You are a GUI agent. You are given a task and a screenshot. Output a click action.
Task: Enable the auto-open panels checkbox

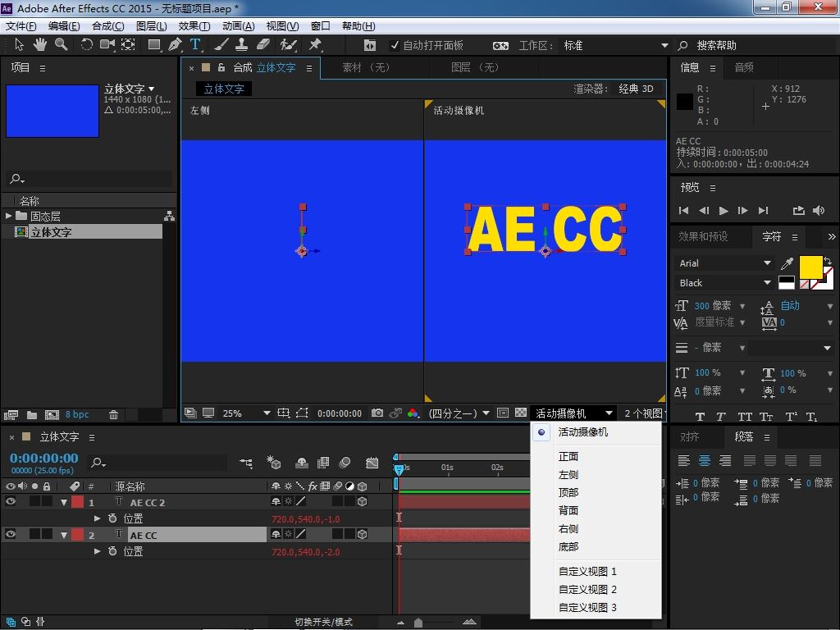(x=395, y=46)
